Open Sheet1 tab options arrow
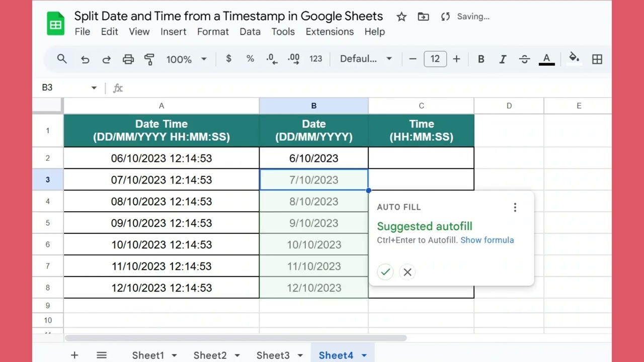Viewport: 644px width, 362px height. point(174,355)
